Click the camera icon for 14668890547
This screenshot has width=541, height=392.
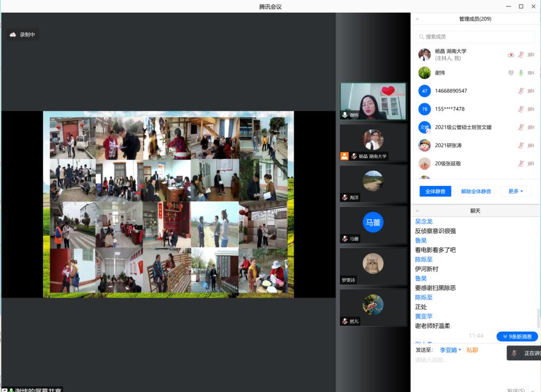pyautogui.click(x=530, y=91)
